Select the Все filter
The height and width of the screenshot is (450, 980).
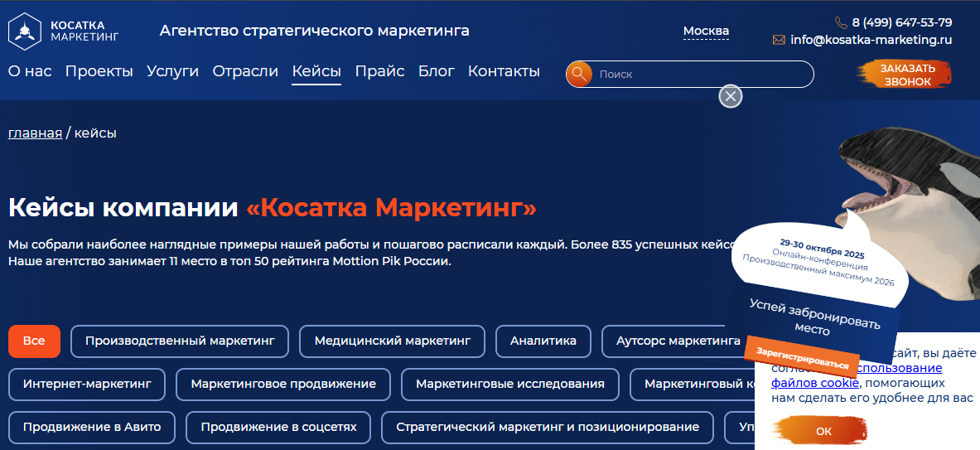pos(34,341)
